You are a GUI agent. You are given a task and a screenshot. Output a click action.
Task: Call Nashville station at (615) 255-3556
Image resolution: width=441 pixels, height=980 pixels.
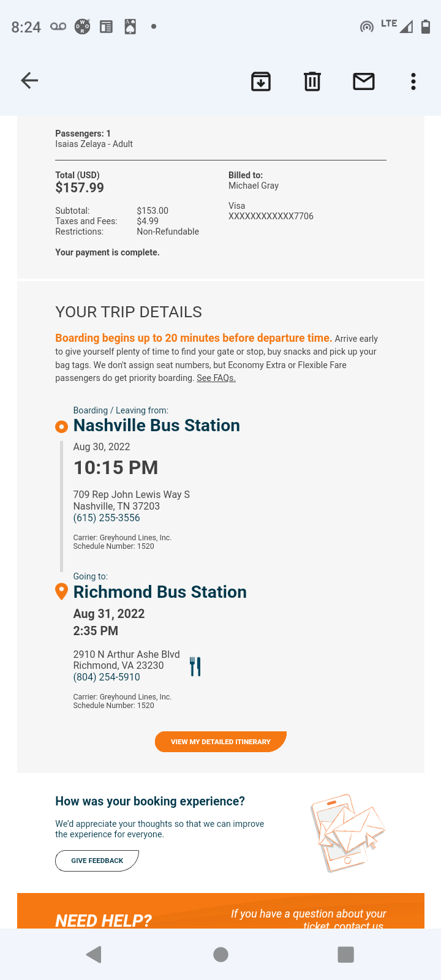[107, 518]
